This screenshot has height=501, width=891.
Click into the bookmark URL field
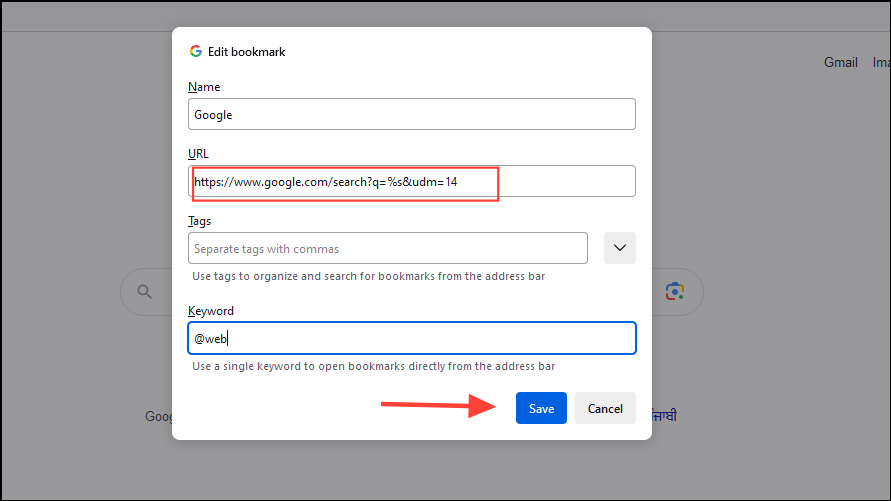click(x=412, y=181)
